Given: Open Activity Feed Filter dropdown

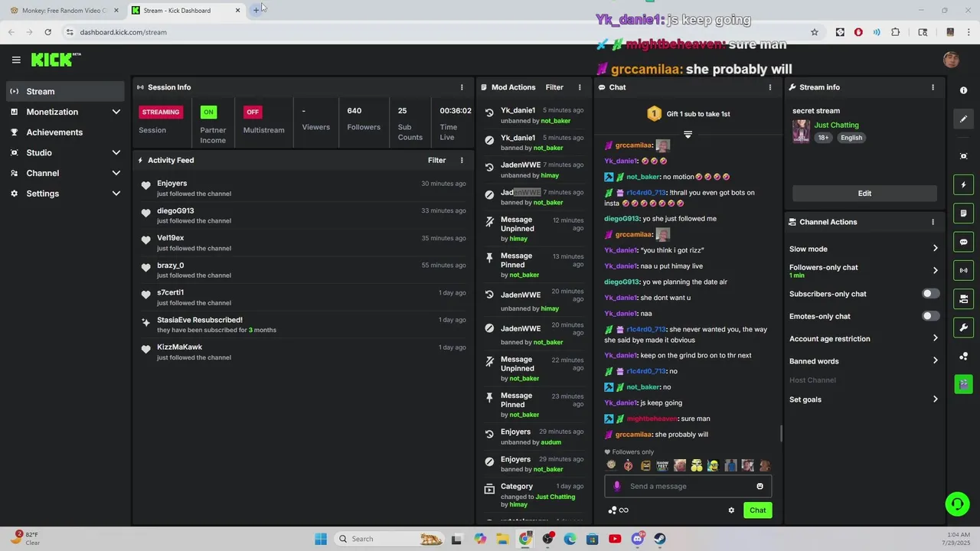Looking at the screenshot, I should point(436,160).
